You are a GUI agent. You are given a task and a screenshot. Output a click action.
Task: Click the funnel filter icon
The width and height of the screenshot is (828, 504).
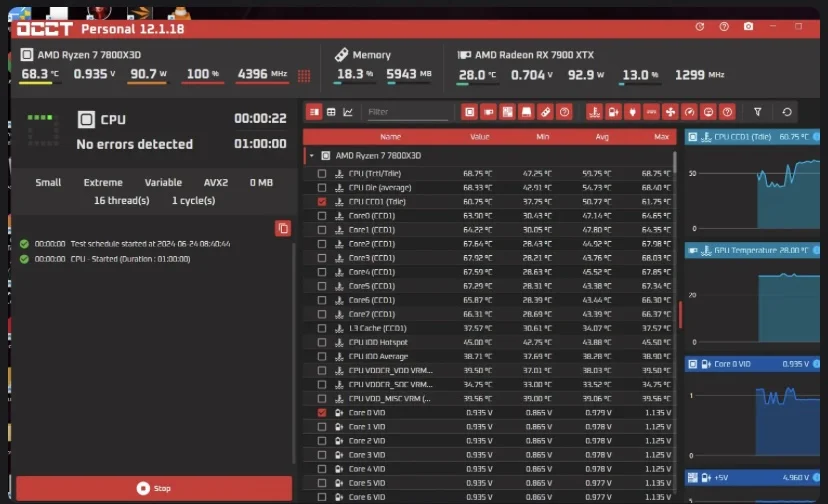(758, 112)
